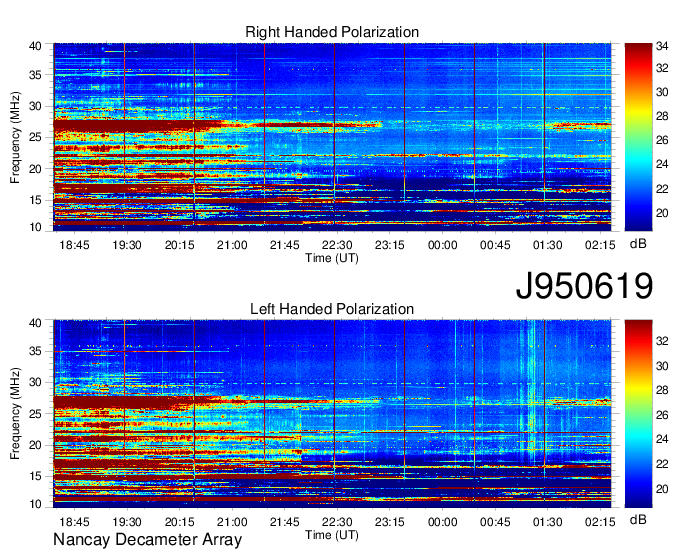
Task: Click the 20:15 time tick on Left Handed plot
Action: point(179,522)
